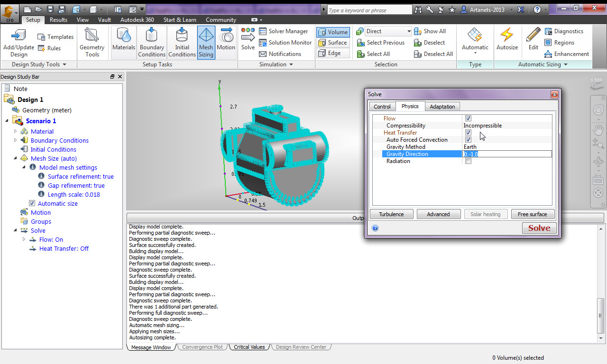Select the Materials setup task
The width and height of the screenshot is (607, 364).
pos(124,42)
